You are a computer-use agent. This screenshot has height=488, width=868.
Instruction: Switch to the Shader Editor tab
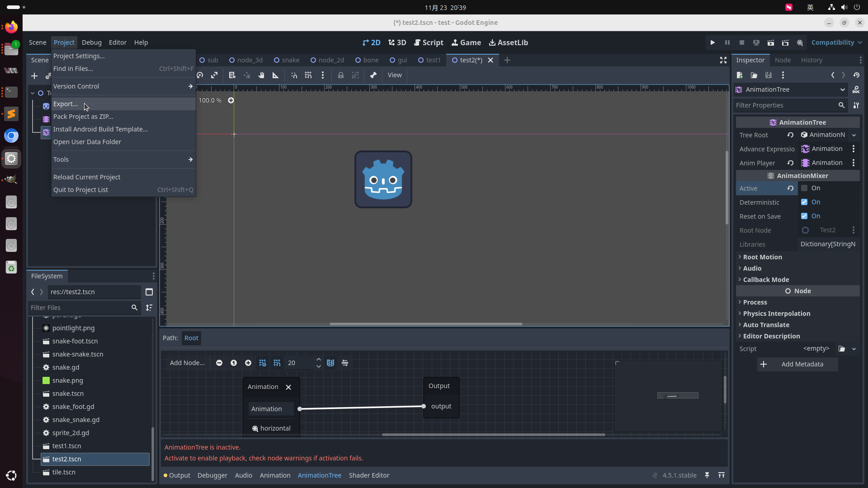[x=369, y=475]
